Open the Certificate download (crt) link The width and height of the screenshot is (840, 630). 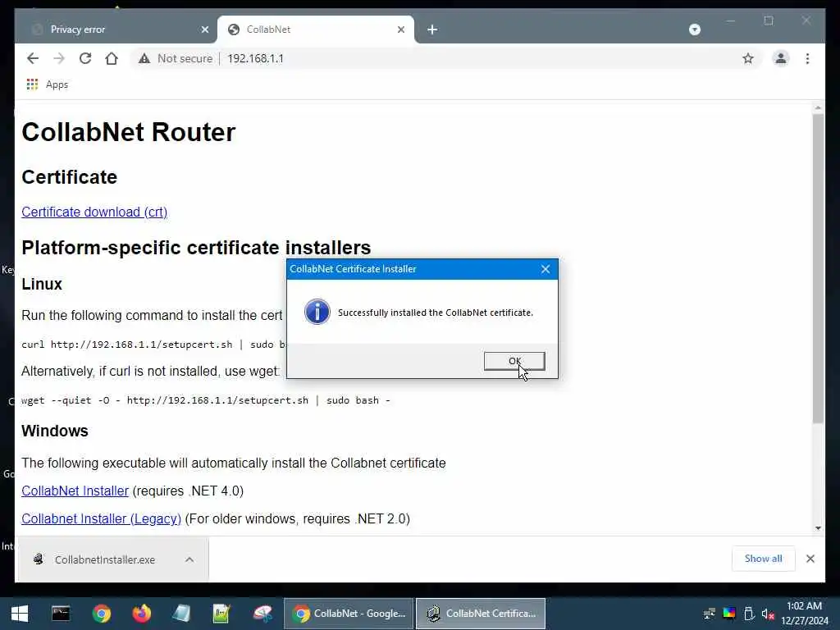(94, 212)
